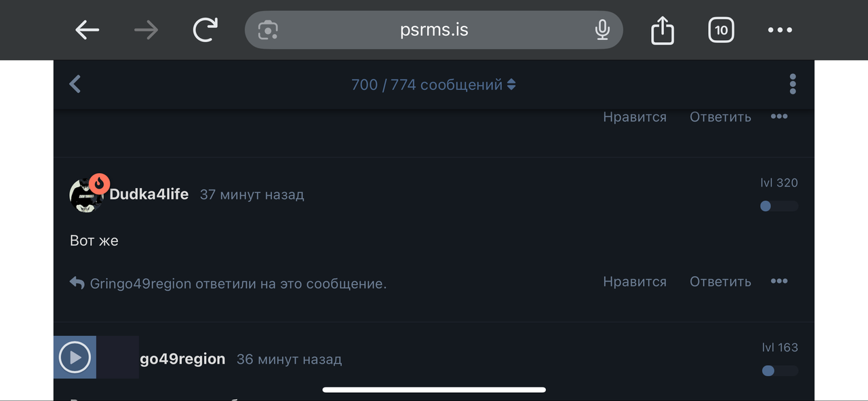The image size is (868, 401).
Task: Open Gringo49region link in the reply notice
Action: click(x=140, y=284)
